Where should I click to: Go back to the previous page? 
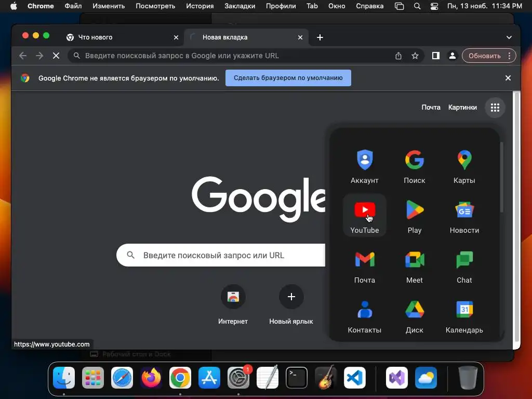[x=23, y=56]
